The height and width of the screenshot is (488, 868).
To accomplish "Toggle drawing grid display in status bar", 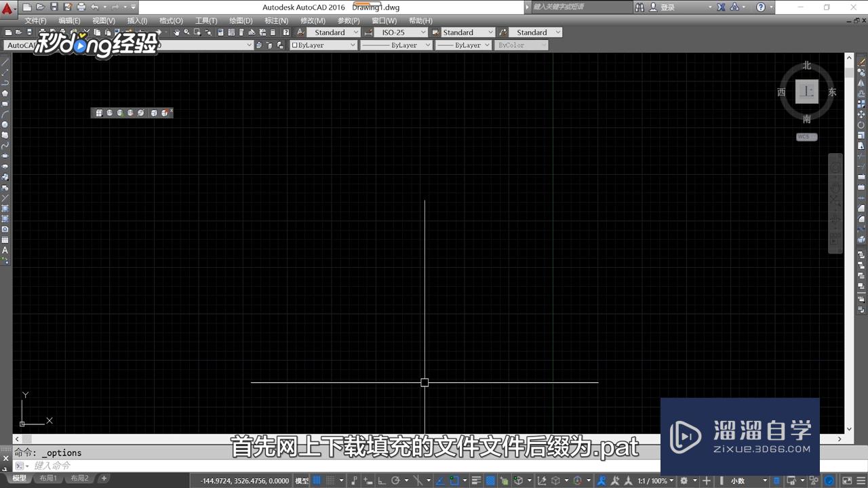I will tap(317, 481).
